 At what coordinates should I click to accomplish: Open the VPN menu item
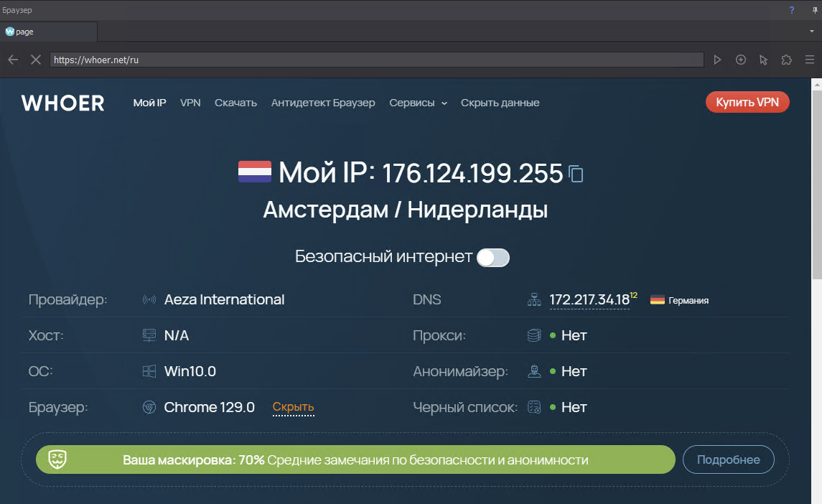[x=190, y=103]
